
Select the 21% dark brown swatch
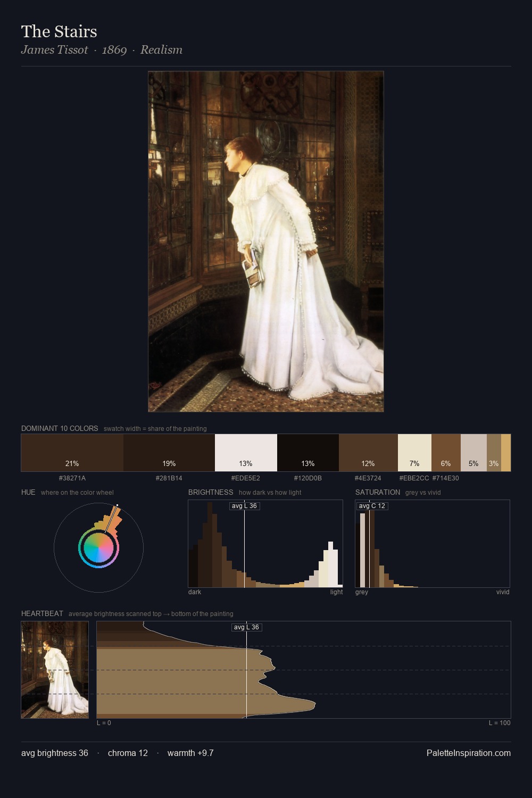pos(72,453)
